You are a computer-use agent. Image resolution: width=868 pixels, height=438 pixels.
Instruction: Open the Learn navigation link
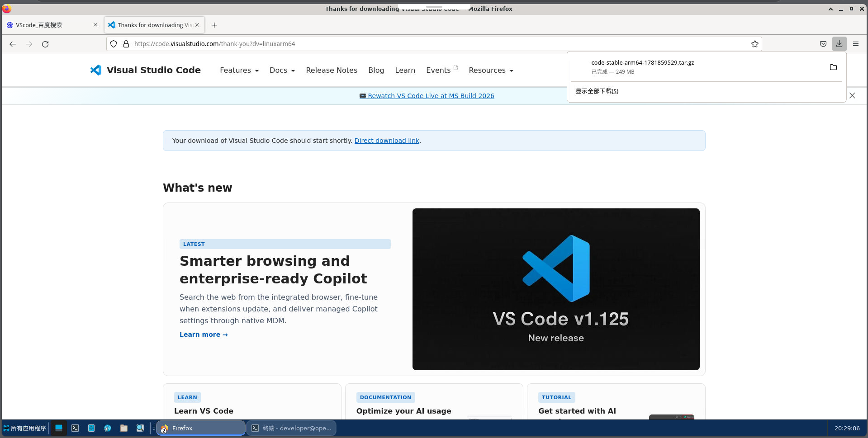click(405, 70)
